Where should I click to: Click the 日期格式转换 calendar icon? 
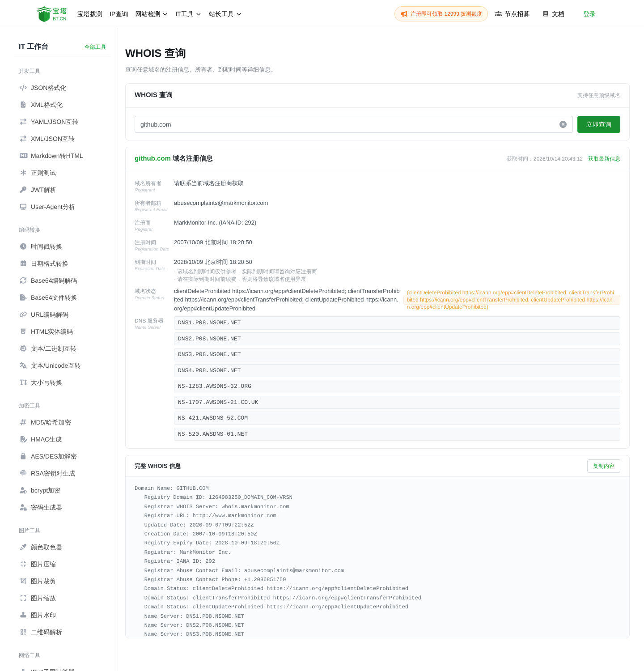[x=23, y=263]
